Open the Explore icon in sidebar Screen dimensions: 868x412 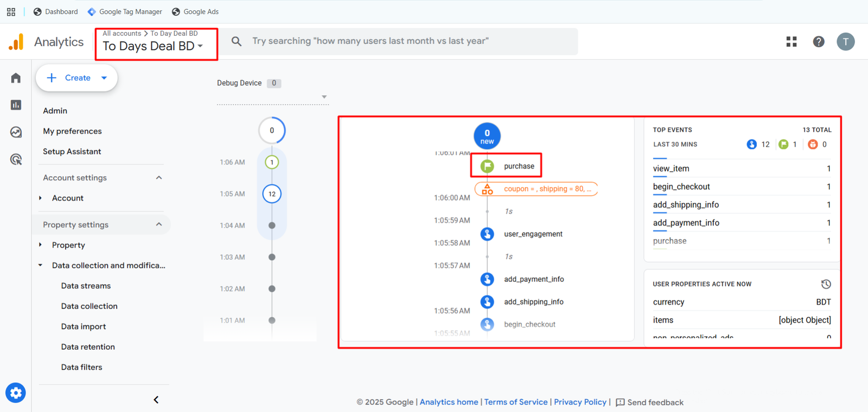point(16,132)
